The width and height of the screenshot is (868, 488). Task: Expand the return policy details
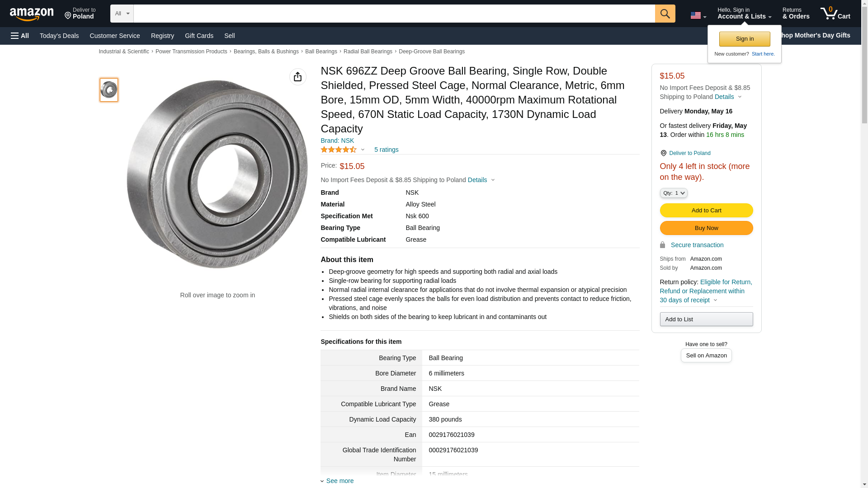[715, 300]
